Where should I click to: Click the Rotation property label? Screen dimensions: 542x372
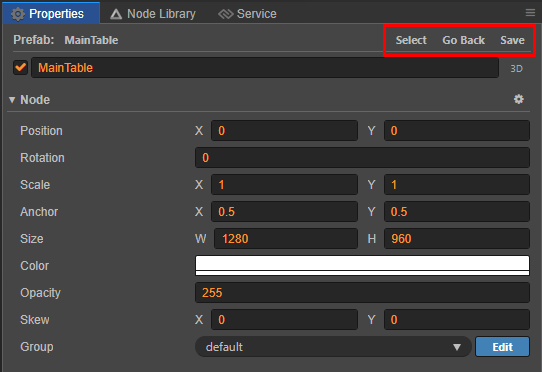[42, 158]
